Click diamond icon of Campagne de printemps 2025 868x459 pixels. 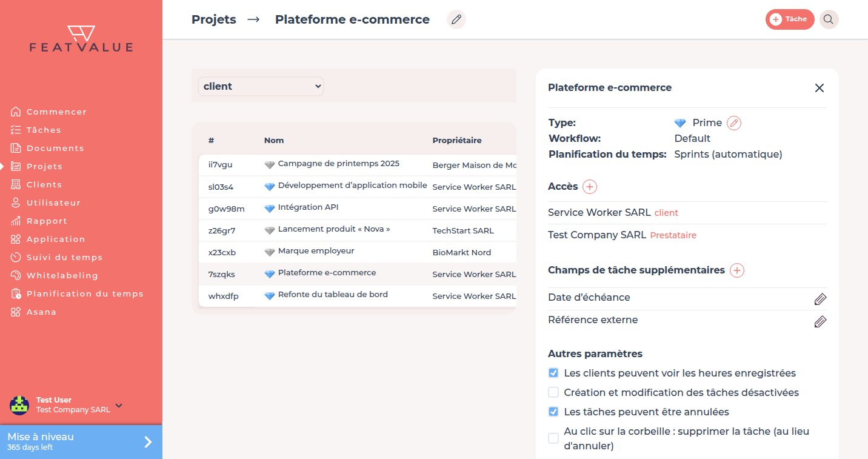coord(270,165)
